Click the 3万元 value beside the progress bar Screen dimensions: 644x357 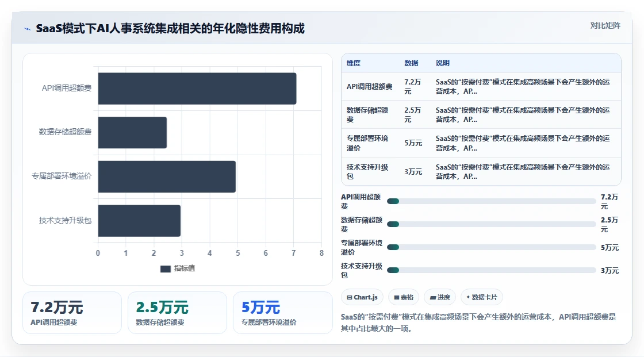click(609, 270)
